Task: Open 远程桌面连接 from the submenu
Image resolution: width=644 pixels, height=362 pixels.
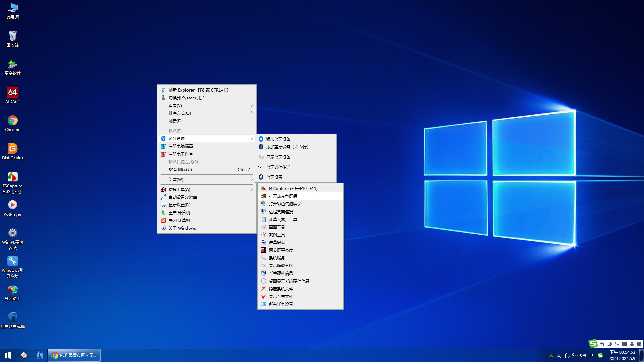Action: [301, 212]
